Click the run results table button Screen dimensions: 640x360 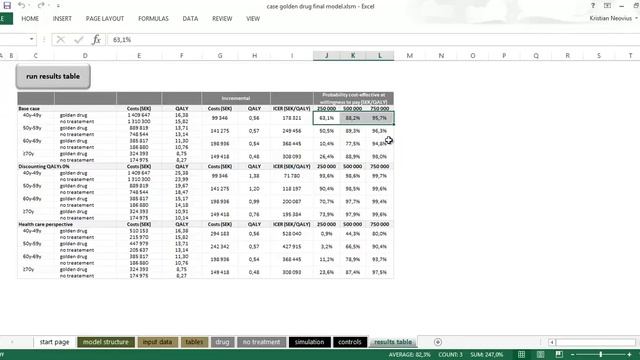coord(53,76)
